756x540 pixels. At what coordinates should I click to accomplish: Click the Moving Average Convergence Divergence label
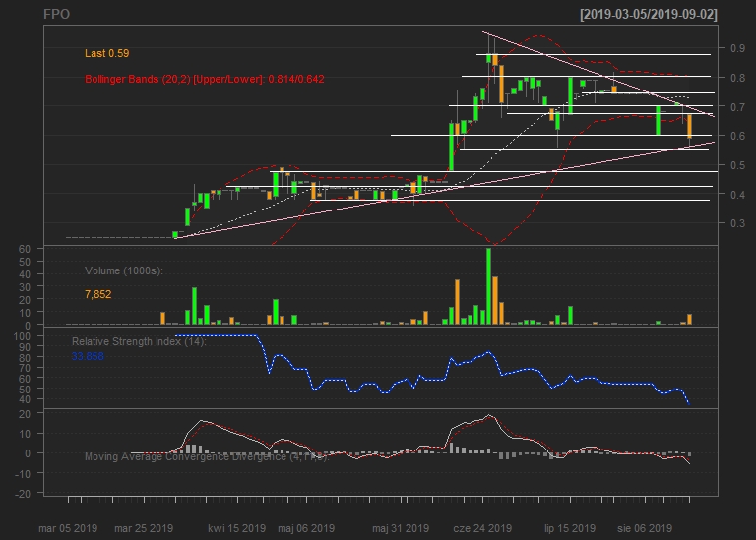point(205,456)
